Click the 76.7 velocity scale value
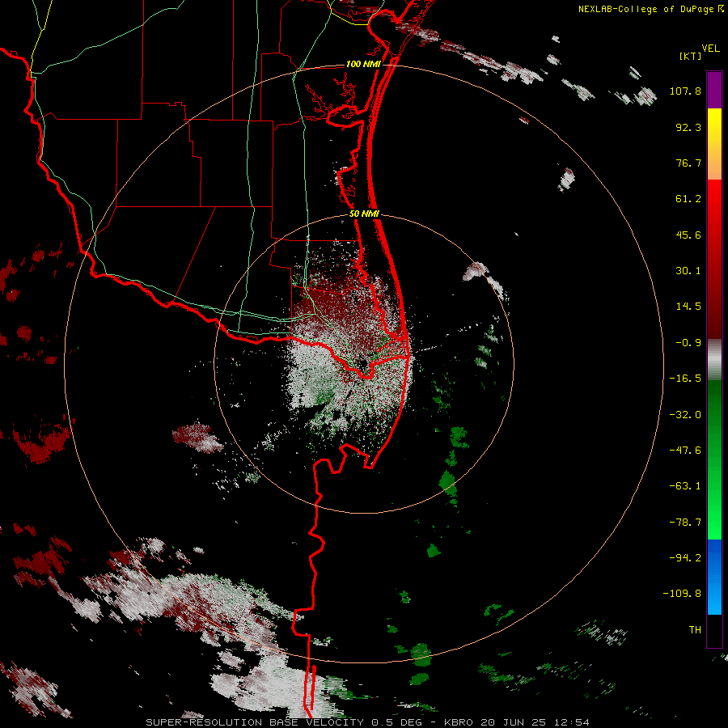Screen dimensions: 728x728 point(688,163)
